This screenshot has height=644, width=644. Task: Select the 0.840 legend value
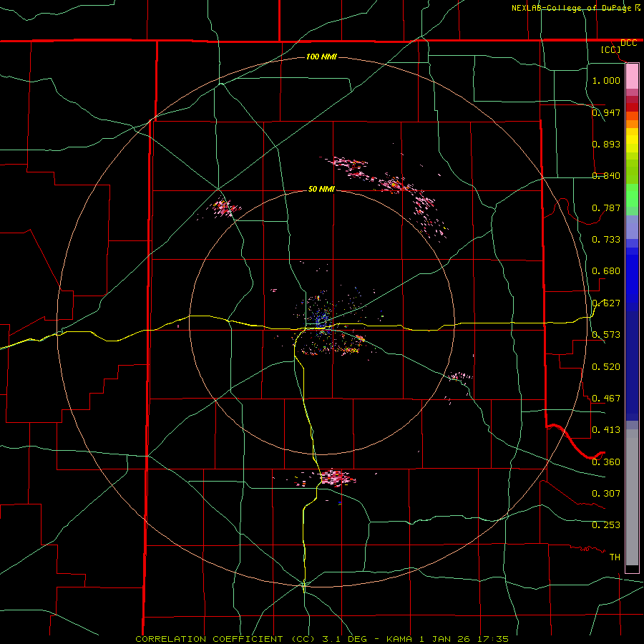coord(606,175)
